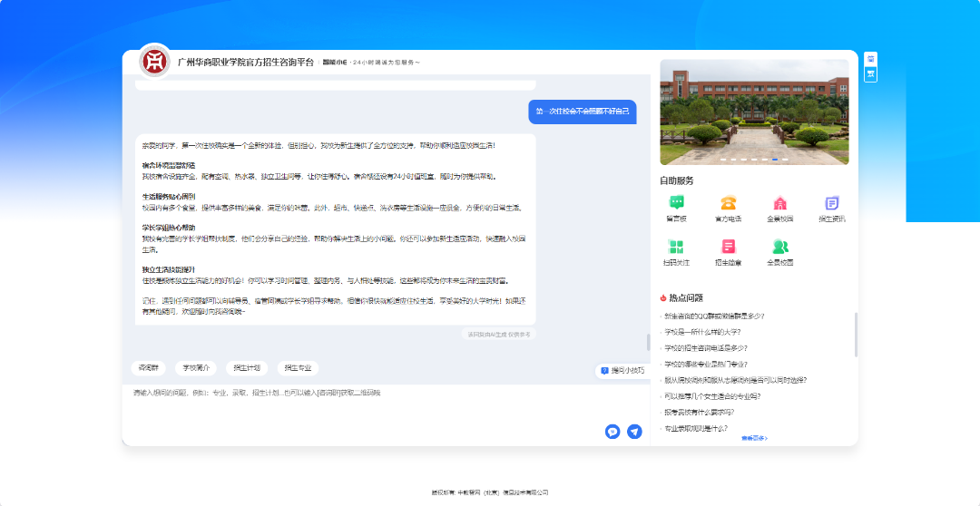Send the message with the paper plane icon
The image size is (980, 506).
coord(634,432)
